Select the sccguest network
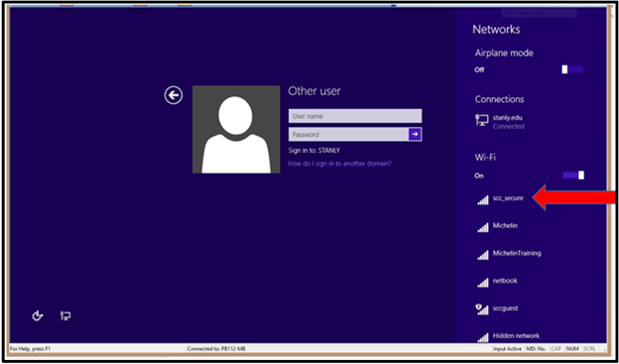 point(505,308)
